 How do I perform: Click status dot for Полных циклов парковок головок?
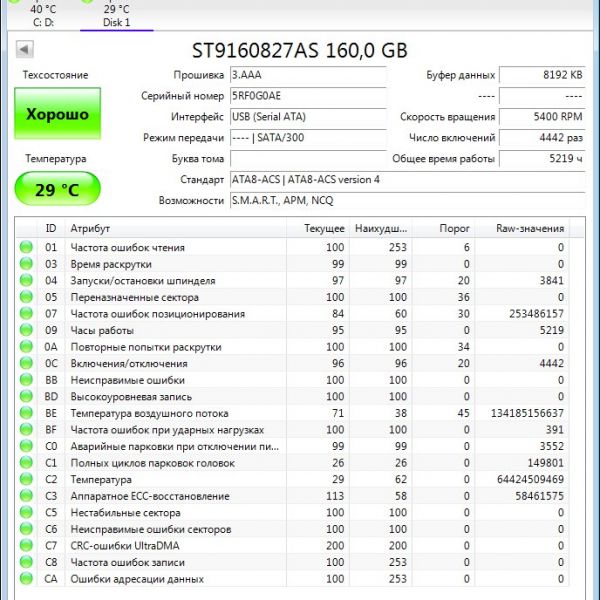tap(26, 463)
